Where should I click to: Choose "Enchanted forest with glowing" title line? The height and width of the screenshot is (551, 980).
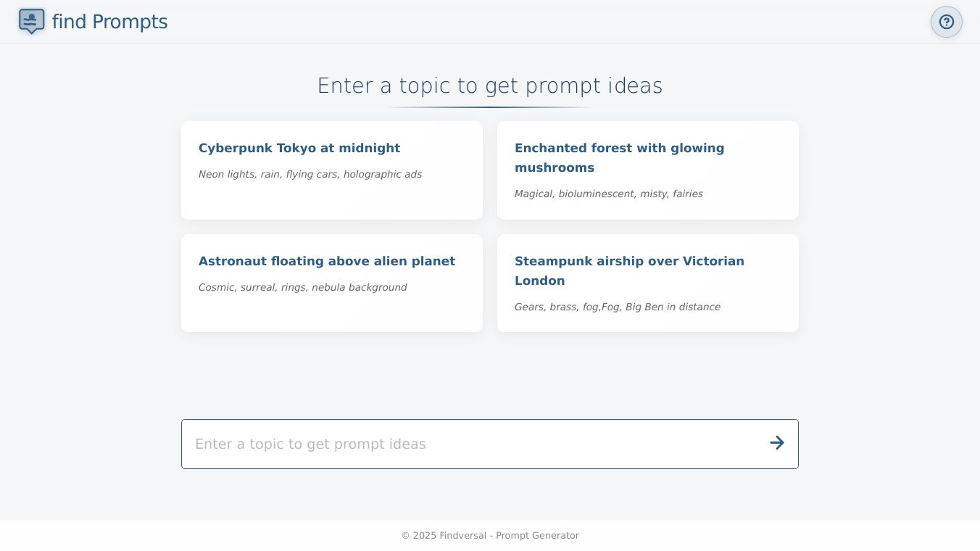tap(619, 148)
